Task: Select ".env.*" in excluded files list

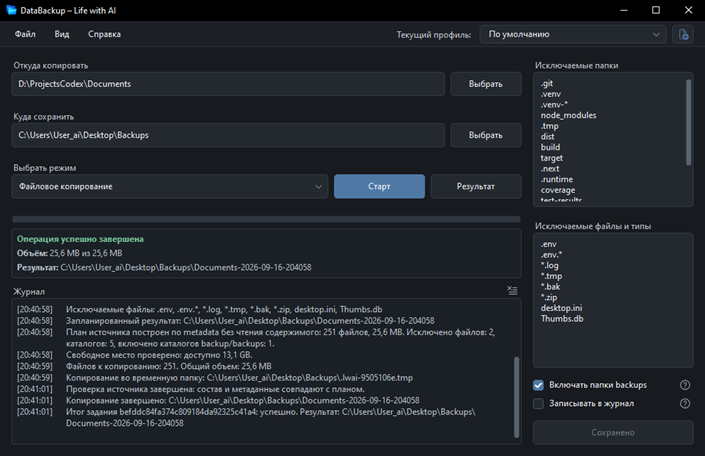Action: click(x=551, y=255)
